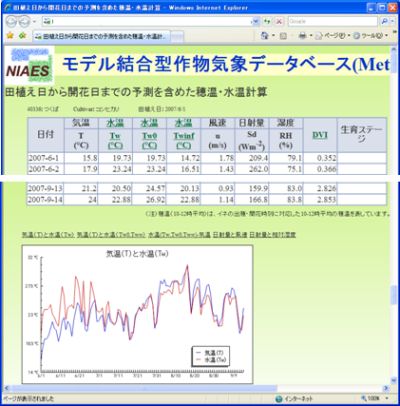
Task: Click the horizontal scrollbar thumb
Action: [x=144, y=388]
